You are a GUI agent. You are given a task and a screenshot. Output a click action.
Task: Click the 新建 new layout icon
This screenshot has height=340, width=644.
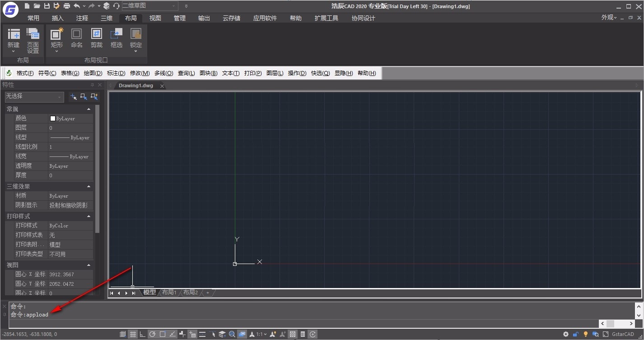14,34
